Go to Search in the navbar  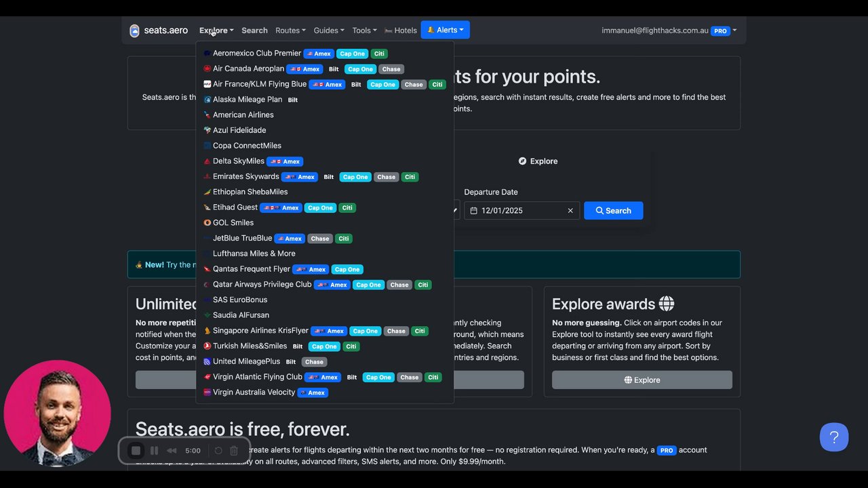point(254,30)
